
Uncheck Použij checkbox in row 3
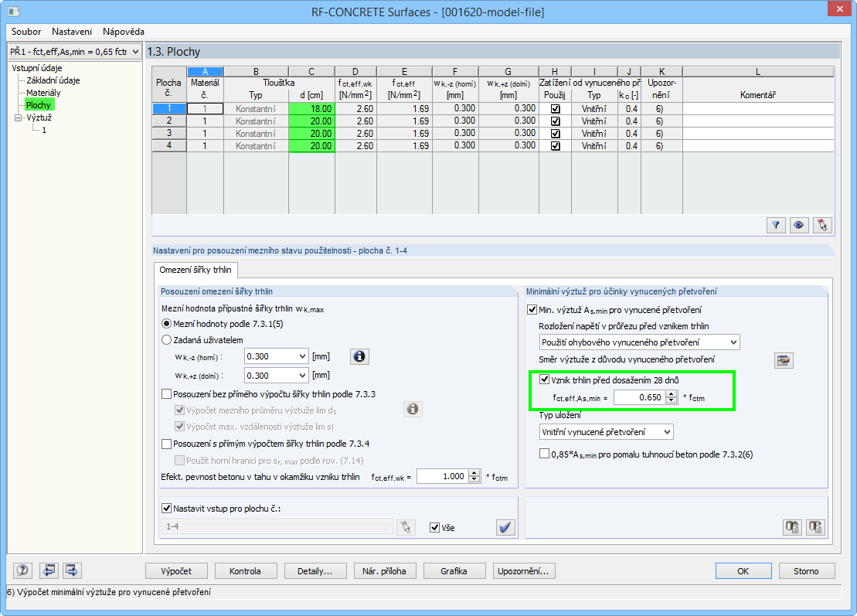[x=556, y=134]
